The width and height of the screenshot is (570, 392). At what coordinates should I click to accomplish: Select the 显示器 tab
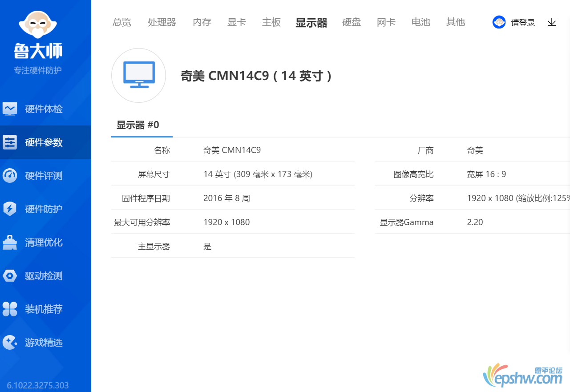tap(311, 23)
